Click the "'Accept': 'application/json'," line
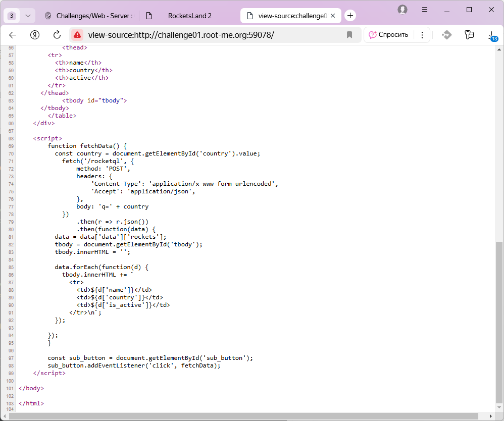Screen dimensions: 504x421 tap(143, 191)
